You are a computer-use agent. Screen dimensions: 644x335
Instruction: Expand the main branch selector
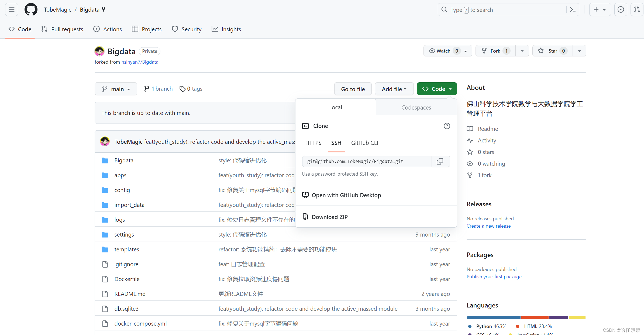pos(116,89)
